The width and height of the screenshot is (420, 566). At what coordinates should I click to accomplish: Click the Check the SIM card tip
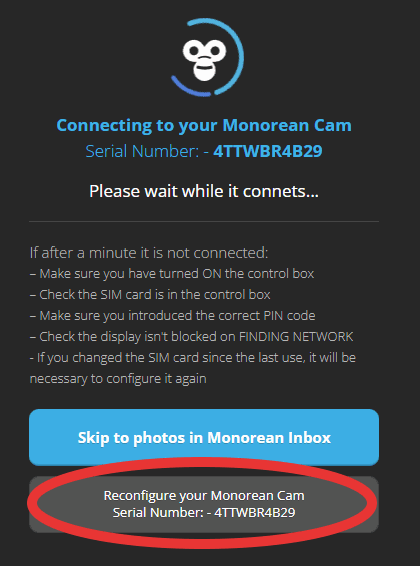pyautogui.click(x=150, y=295)
